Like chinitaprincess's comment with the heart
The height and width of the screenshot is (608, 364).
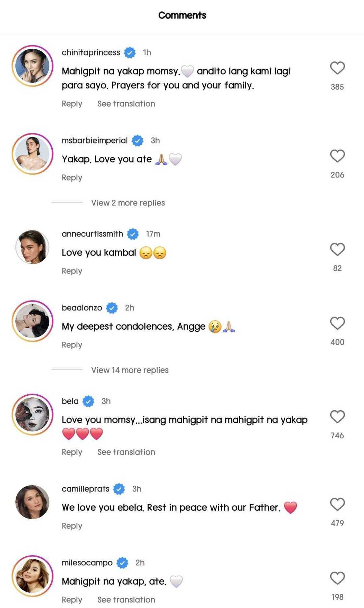coord(337,68)
